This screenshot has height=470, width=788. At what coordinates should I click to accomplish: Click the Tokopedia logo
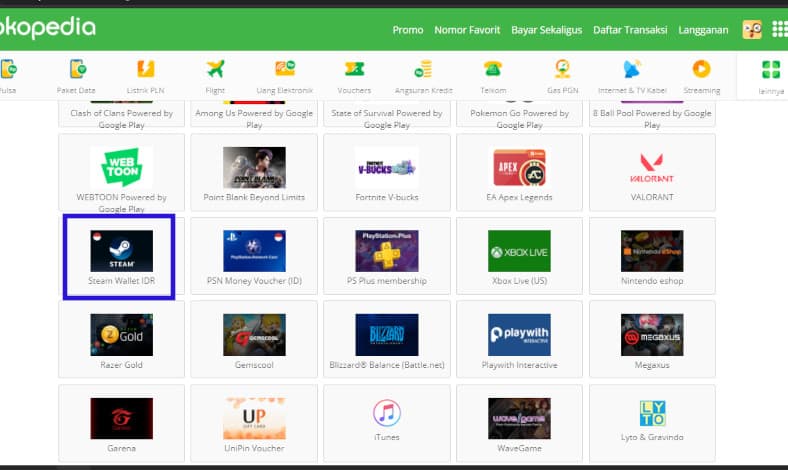(x=47, y=27)
